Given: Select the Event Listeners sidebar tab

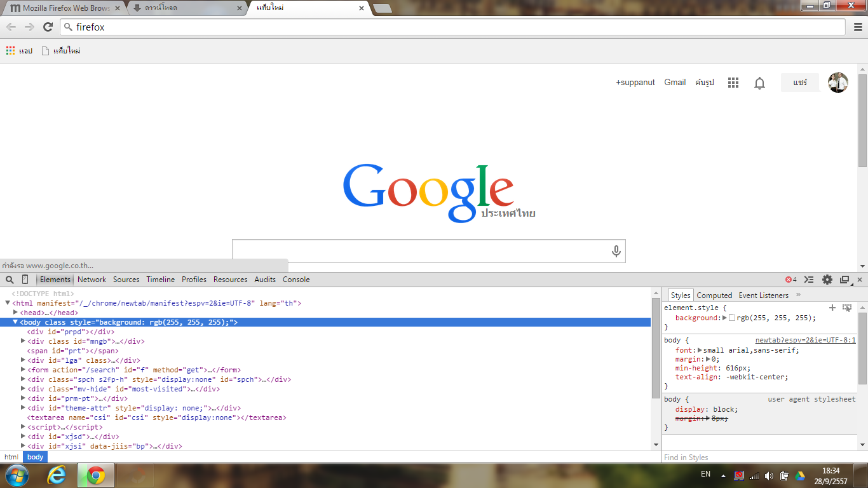Looking at the screenshot, I should coord(764,295).
